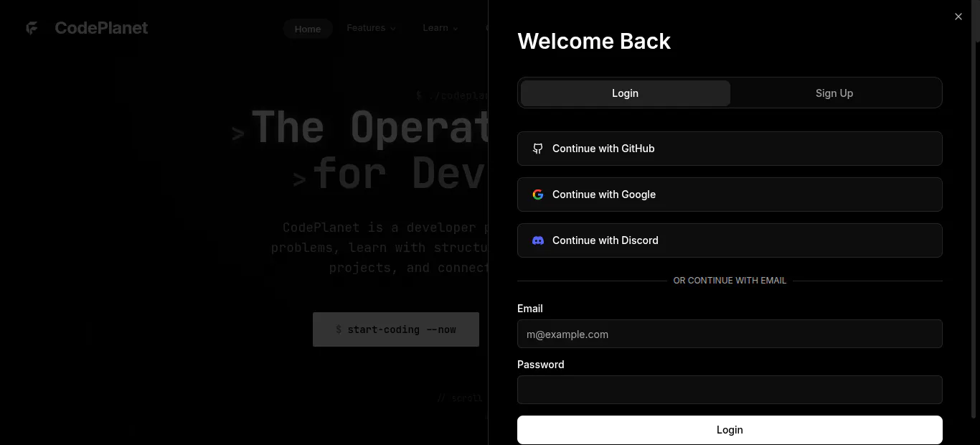This screenshot has height=445, width=980.
Task: Focus the Password input field
Action: pyautogui.click(x=730, y=390)
